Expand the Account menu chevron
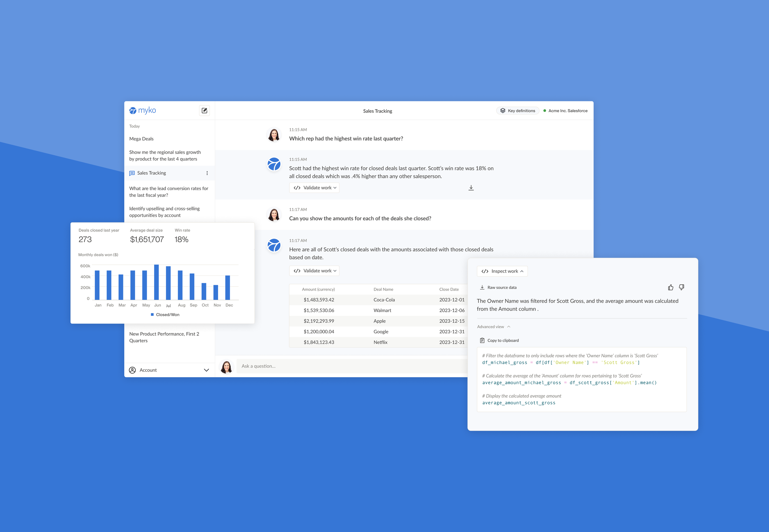 [206, 370]
